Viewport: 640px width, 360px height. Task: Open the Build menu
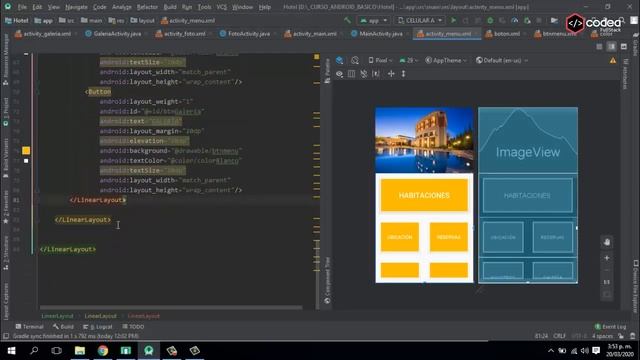click(x=170, y=7)
